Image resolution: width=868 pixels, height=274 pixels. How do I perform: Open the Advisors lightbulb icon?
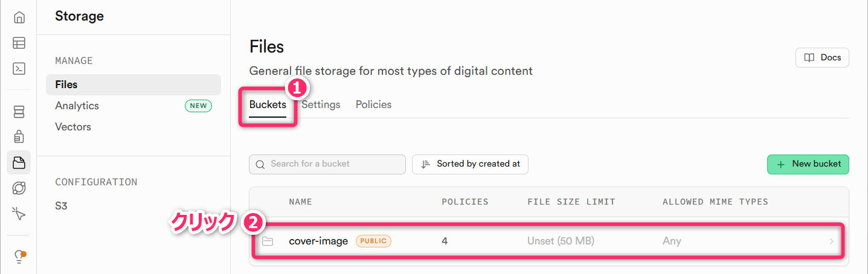pos(19,256)
